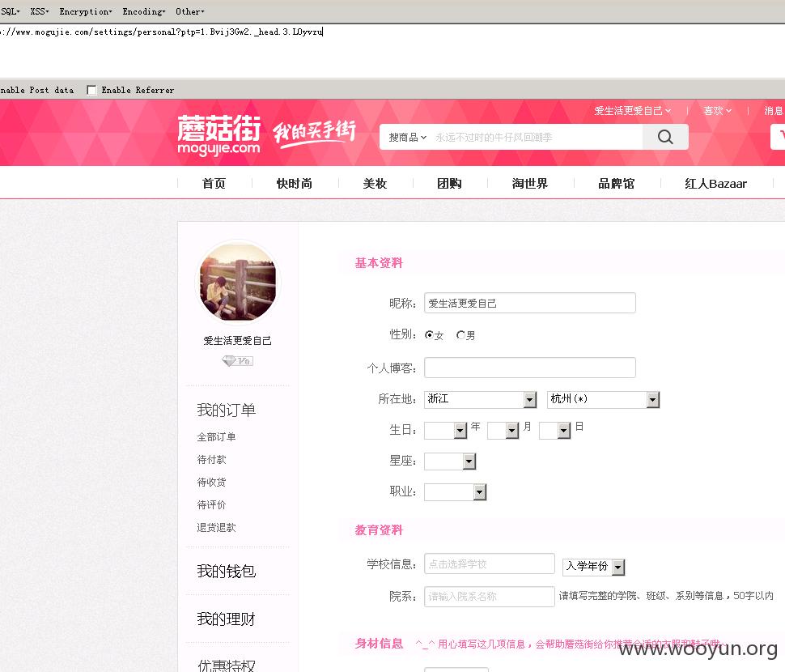Click the diamond V0 level badge

(x=237, y=360)
